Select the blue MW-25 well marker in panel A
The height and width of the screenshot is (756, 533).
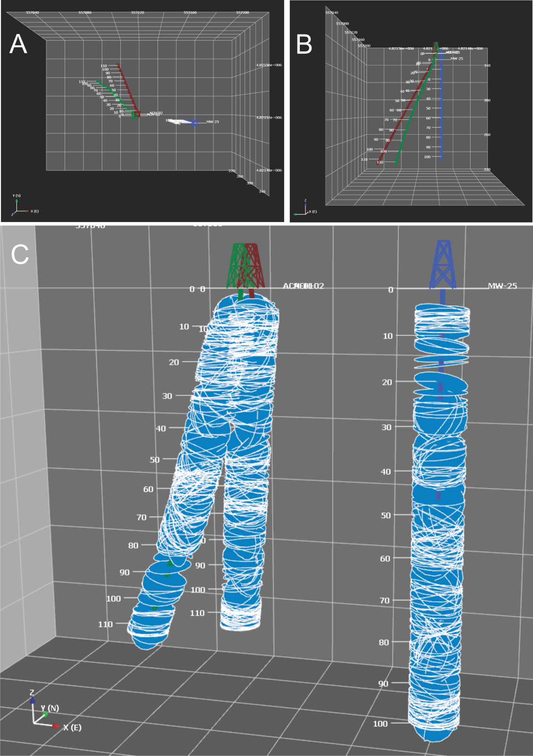click(x=194, y=123)
